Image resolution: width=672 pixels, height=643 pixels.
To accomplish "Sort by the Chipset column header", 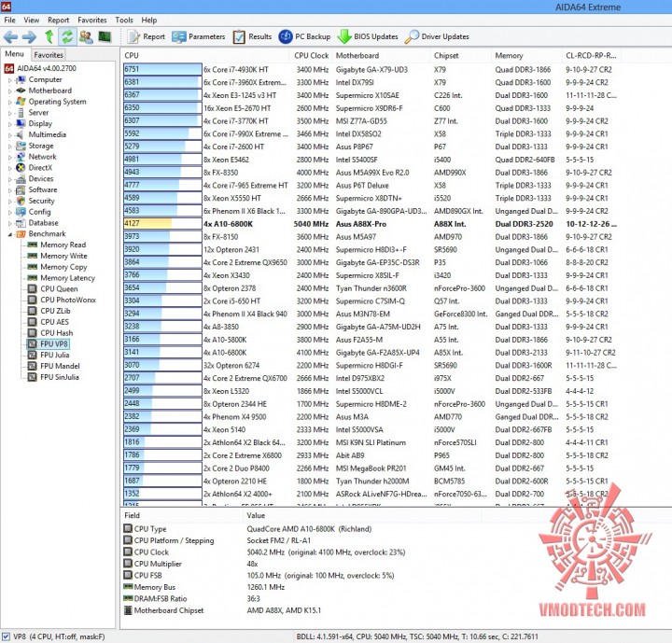I will (460, 55).
